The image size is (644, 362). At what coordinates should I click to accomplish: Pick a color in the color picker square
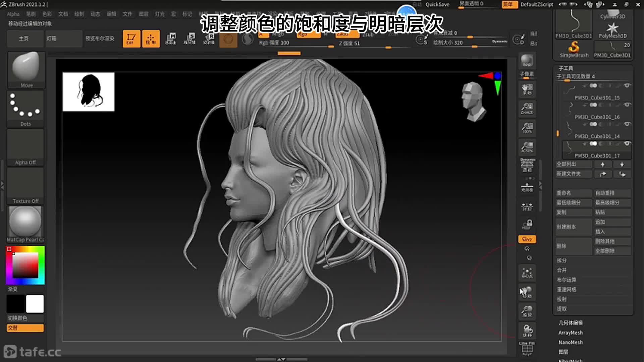coord(25,265)
